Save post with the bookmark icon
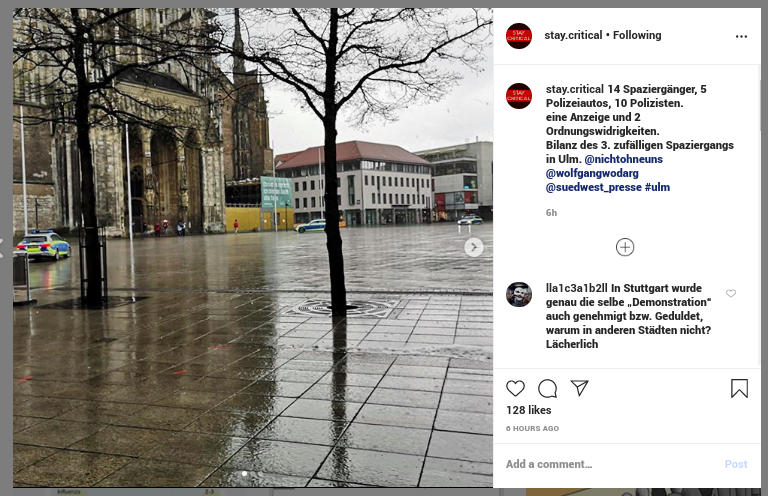 (739, 389)
